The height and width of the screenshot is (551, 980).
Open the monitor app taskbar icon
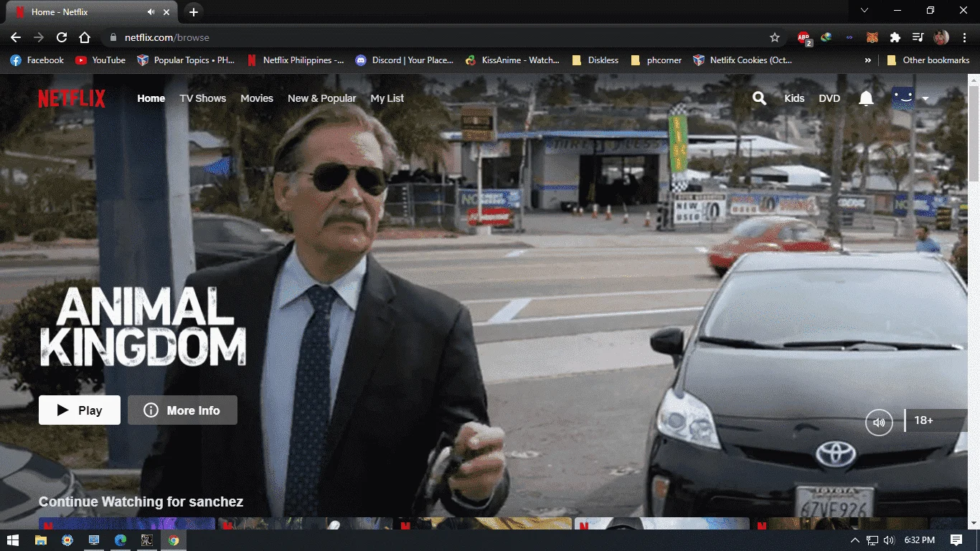click(94, 540)
